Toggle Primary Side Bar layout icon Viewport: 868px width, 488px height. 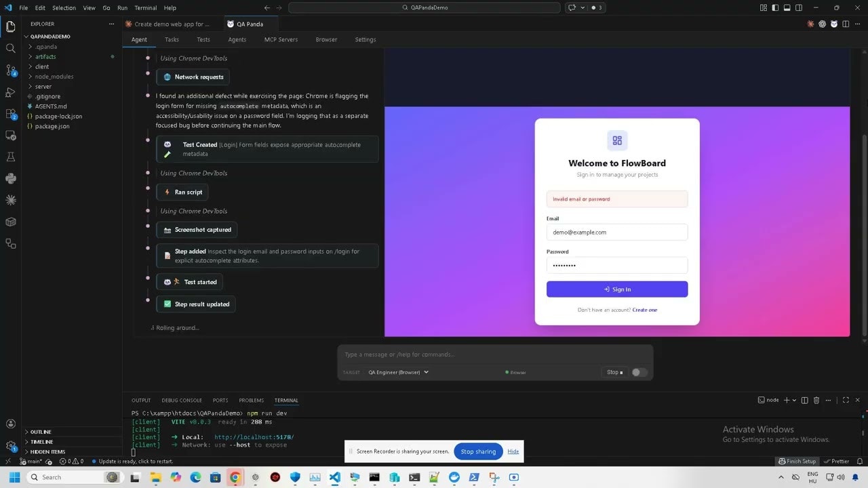(776, 7)
